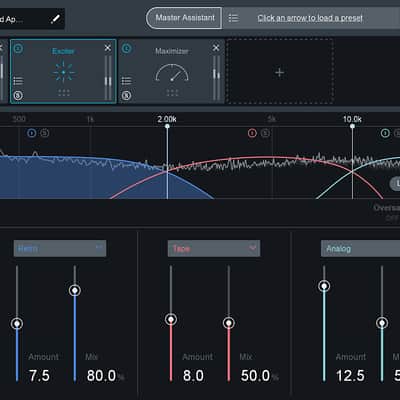The height and width of the screenshot is (400, 400).
Task: Click the pencil edit icon beside preset name
Action: 55,19
